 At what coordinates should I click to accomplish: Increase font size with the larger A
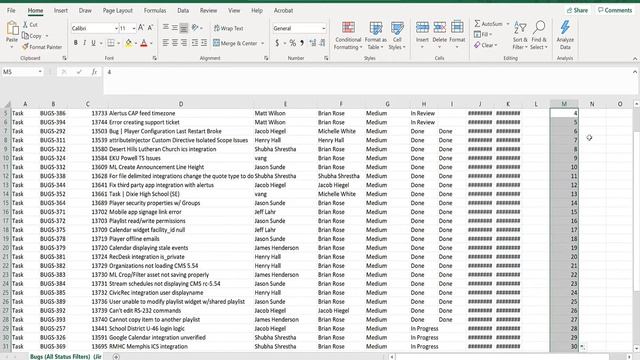pyautogui.click(x=141, y=28)
